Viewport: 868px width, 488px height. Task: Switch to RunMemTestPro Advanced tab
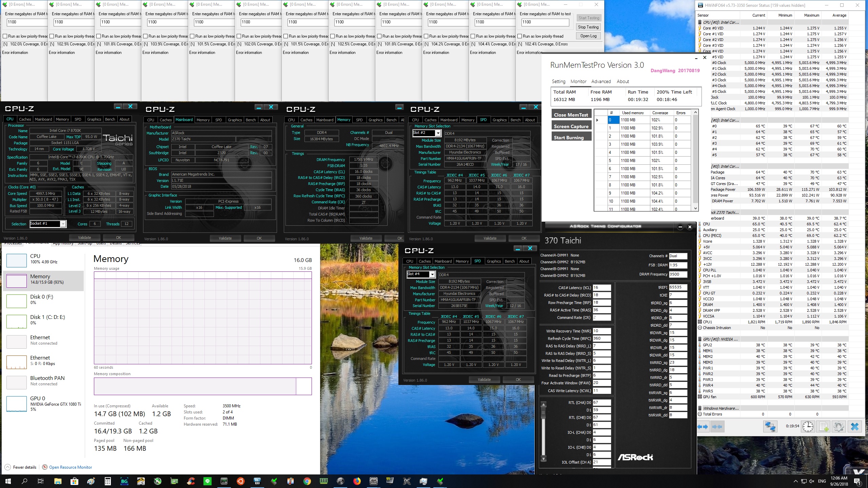(601, 82)
